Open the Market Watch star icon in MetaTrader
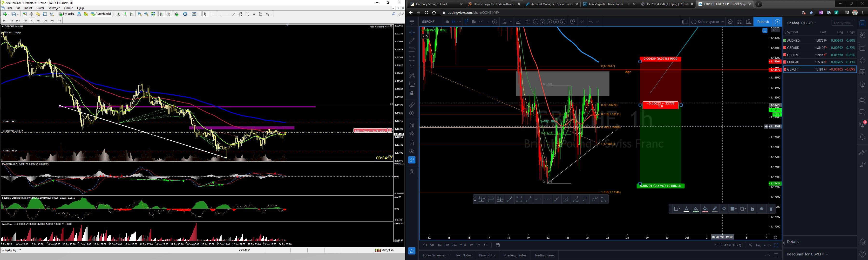 point(38,14)
